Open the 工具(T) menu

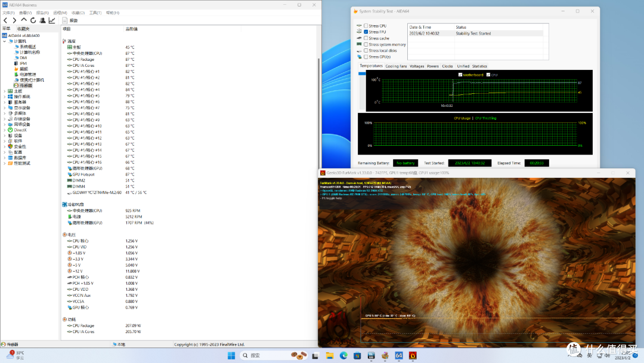(95, 13)
